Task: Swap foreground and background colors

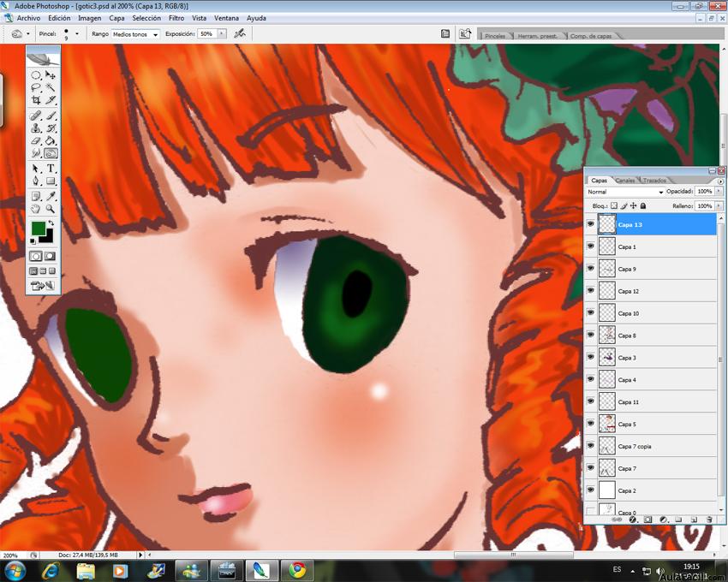Action: 51,223
